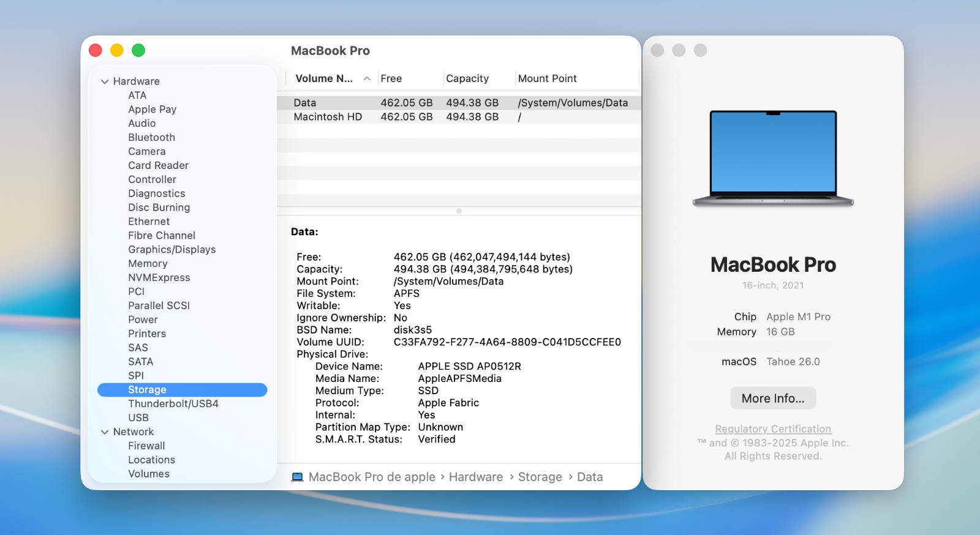The height and width of the screenshot is (535, 980).
Task: Click the split pane divider handle dot
Action: (x=459, y=211)
